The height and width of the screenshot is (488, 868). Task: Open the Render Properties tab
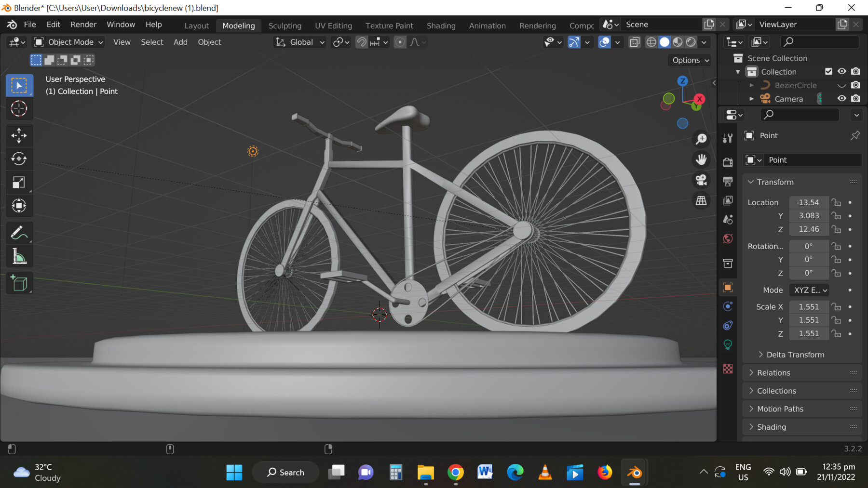pos(728,161)
